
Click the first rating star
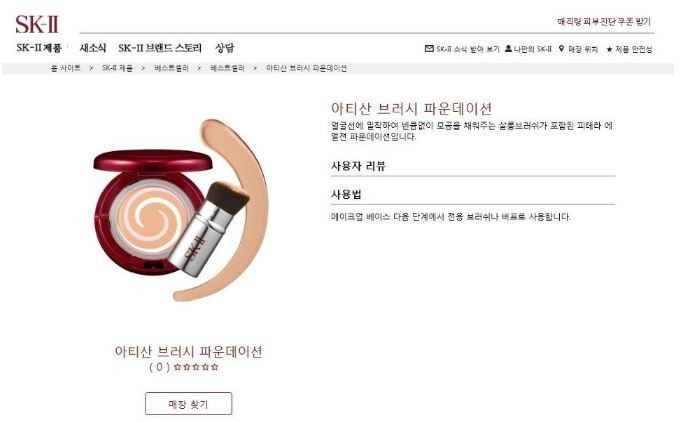point(177,367)
